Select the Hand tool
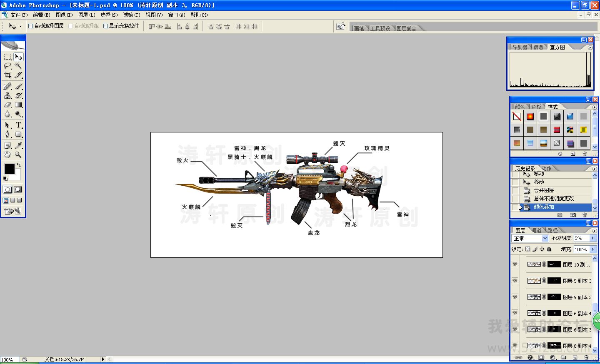This screenshot has width=600, height=364. click(x=7, y=155)
